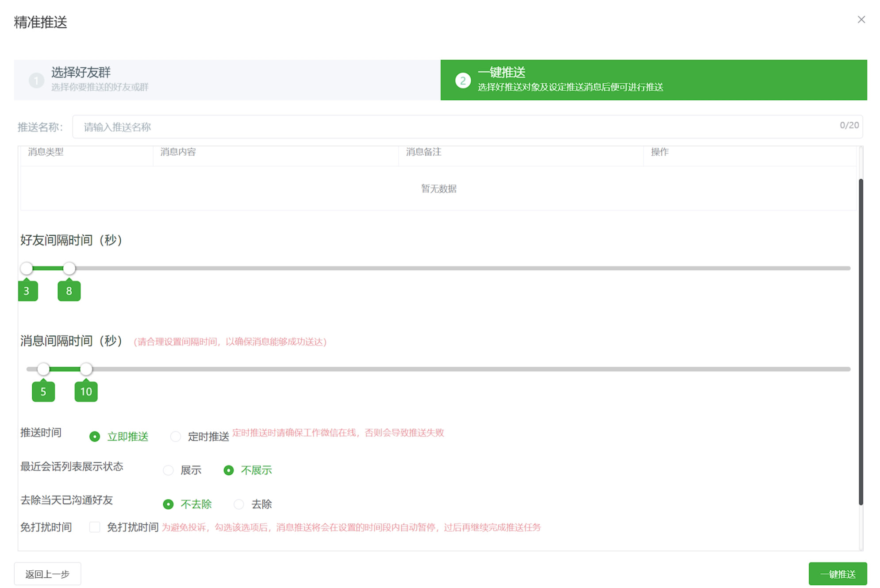Click 返回上一步 button

coord(47,574)
